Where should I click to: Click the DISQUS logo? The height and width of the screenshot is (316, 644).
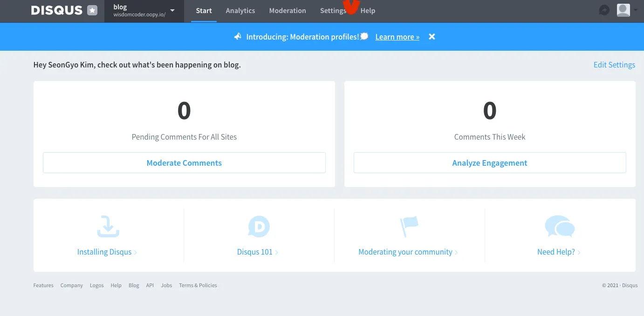[56, 10]
